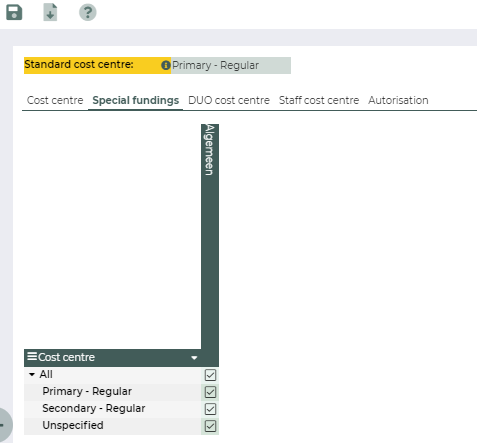Select the Autorisation tab

point(398,100)
